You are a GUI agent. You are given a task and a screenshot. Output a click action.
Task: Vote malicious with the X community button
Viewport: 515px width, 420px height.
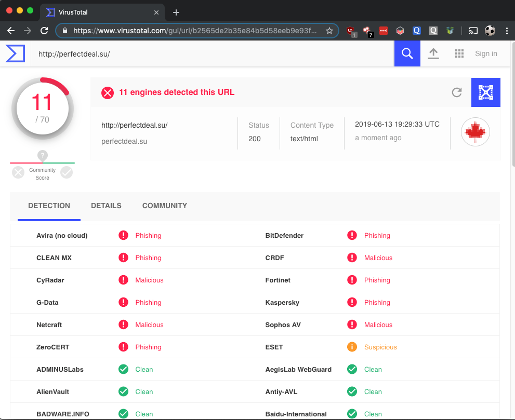(18, 172)
